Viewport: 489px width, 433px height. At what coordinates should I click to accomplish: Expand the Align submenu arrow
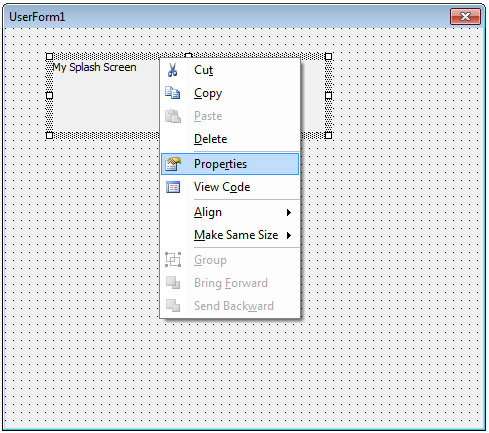pos(289,212)
